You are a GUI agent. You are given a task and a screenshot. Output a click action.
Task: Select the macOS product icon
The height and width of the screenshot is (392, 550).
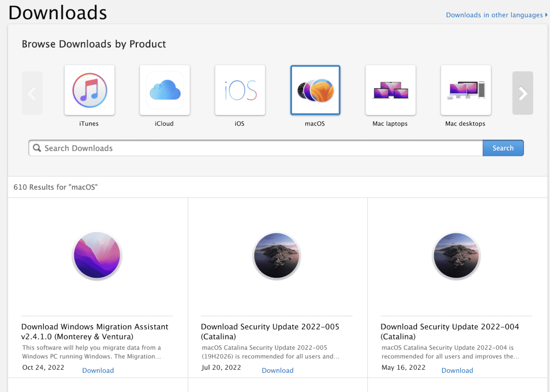(x=315, y=90)
